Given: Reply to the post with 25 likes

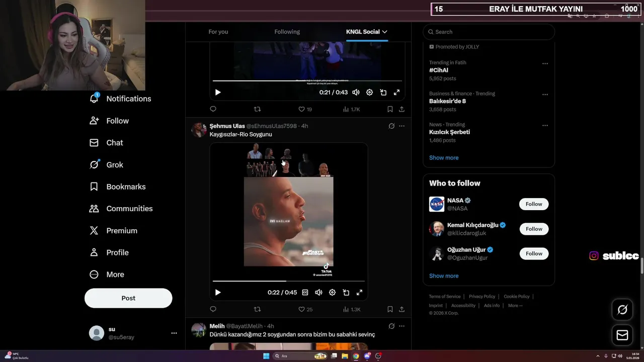Looking at the screenshot, I should pyautogui.click(x=213, y=309).
